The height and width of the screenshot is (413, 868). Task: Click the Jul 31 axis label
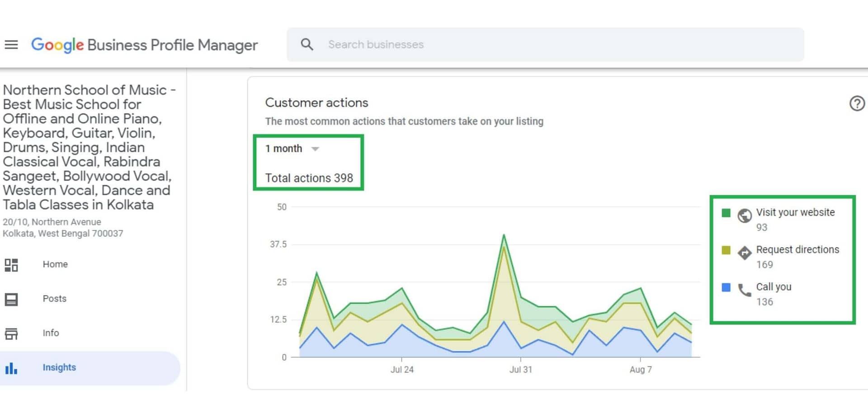click(521, 370)
